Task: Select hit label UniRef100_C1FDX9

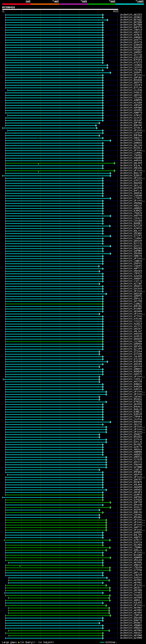Action: 131,133
